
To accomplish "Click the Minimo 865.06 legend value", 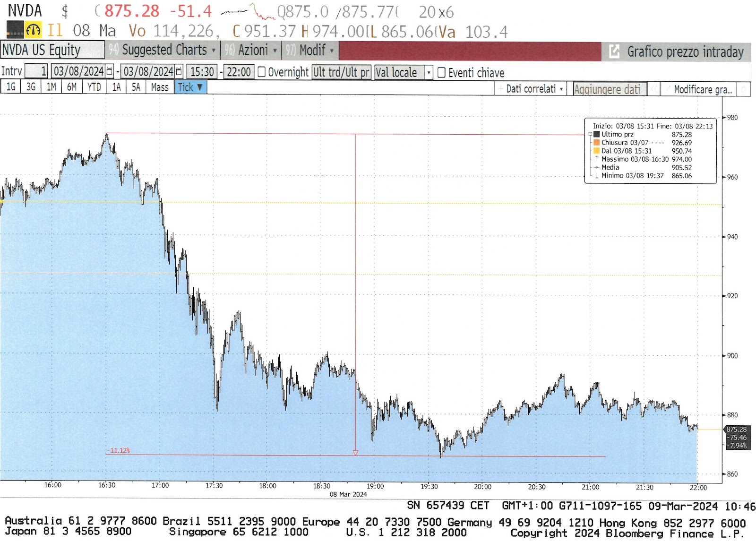I will click(x=682, y=175).
